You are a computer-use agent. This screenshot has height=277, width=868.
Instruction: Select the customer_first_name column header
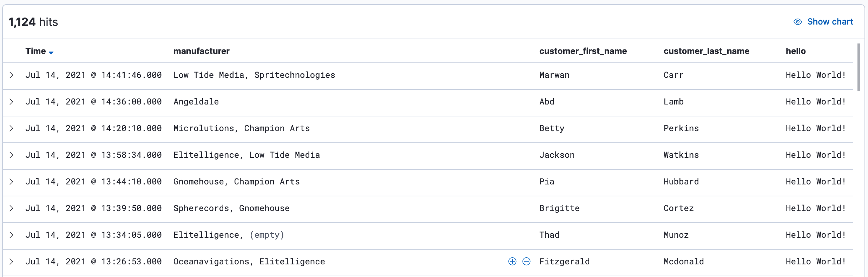coord(583,51)
